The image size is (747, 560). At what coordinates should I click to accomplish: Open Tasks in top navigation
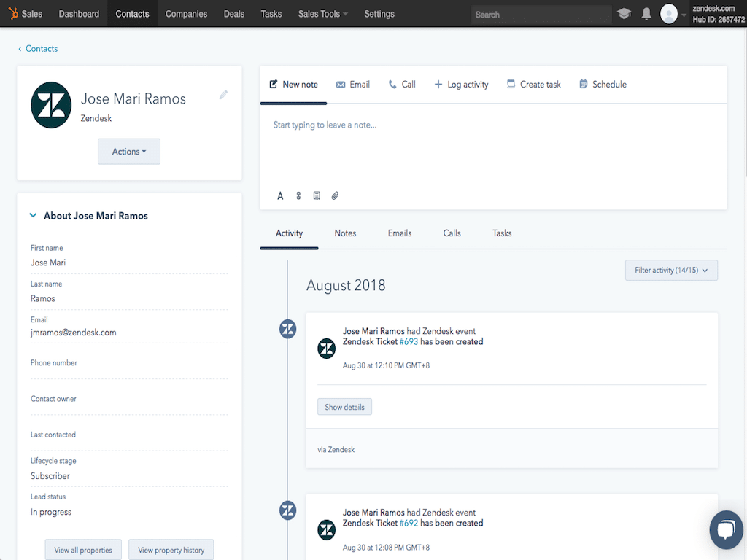click(271, 14)
